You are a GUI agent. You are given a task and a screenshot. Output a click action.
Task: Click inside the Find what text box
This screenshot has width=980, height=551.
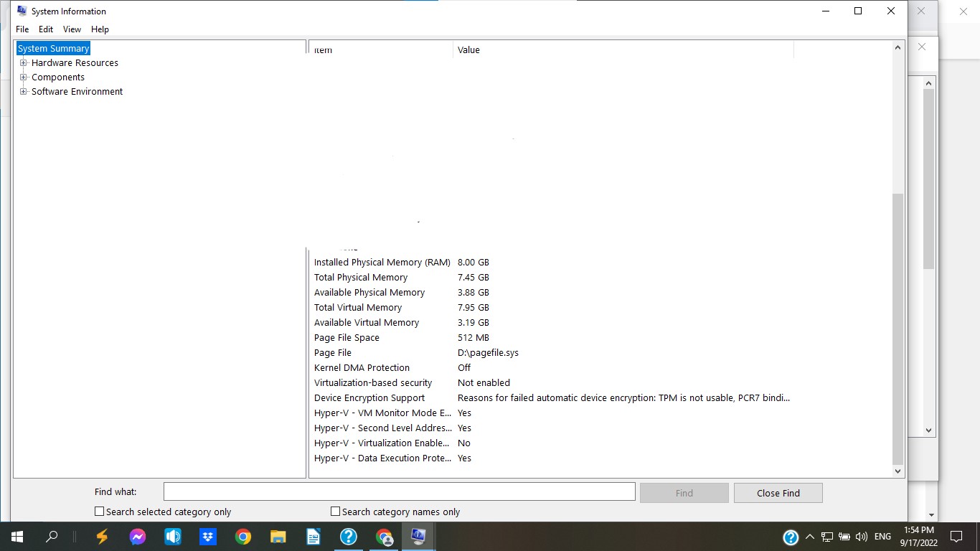tap(399, 491)
